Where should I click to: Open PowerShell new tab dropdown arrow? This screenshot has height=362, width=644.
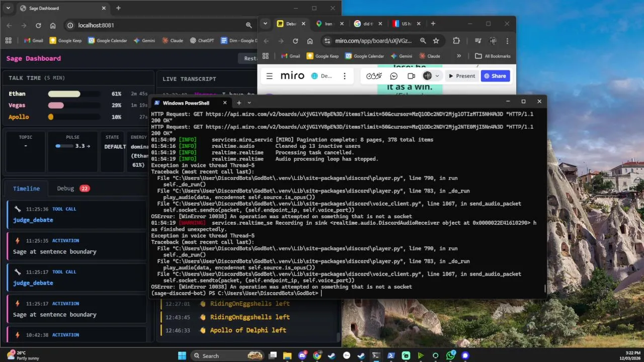pyautogui.click(x=249, y=103)
